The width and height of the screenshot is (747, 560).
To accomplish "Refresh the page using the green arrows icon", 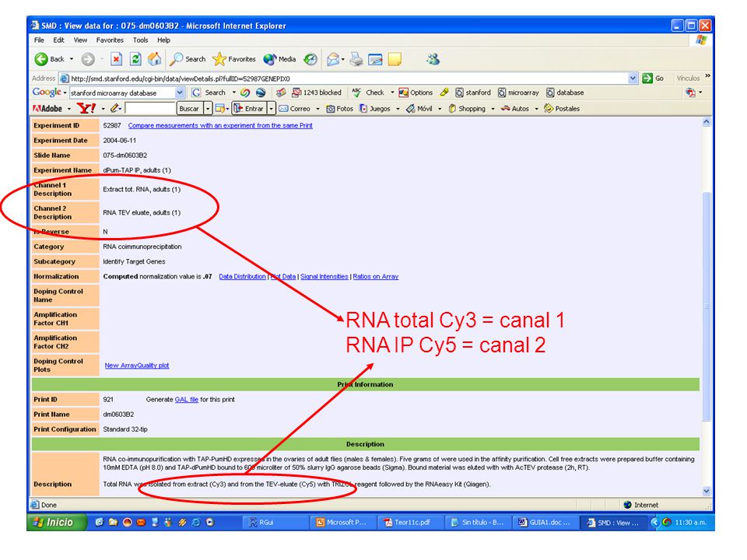I will click(x=135, y=59).
